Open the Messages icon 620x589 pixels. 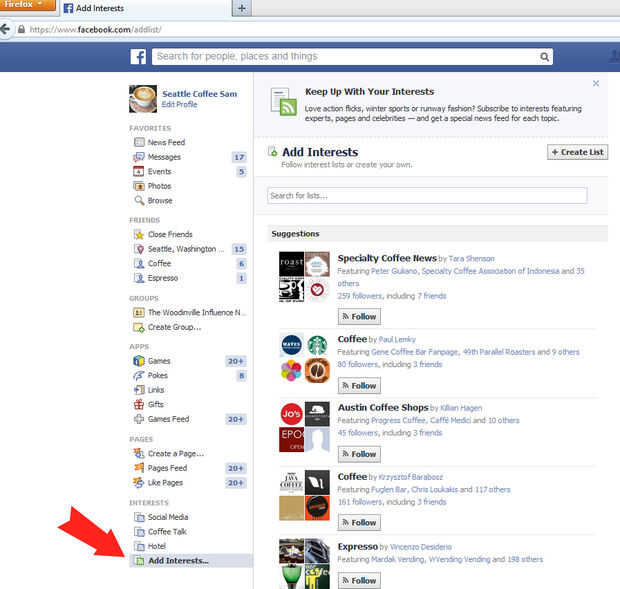click(139, 157)
